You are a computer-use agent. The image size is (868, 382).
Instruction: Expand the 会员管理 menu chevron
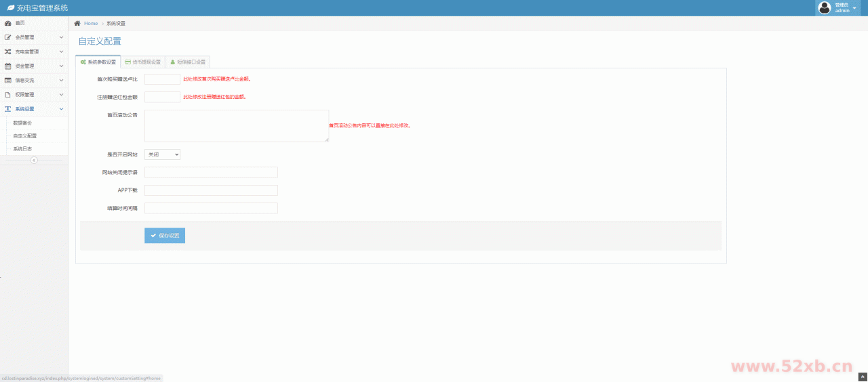pyautogui.click(x=61, y=37)
